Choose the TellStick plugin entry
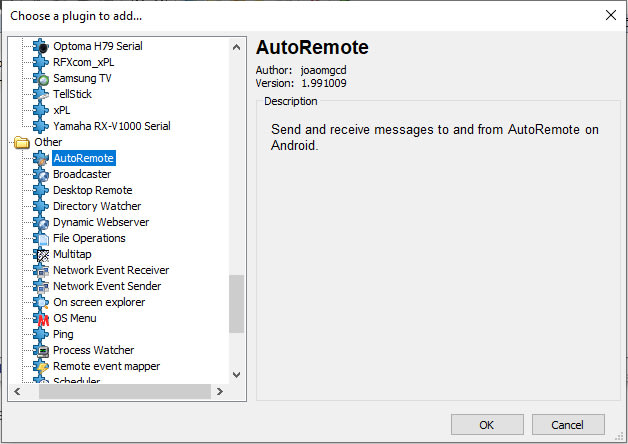Image resolution: width=628 pixels, height=444 pixels. tap(72, 94)
